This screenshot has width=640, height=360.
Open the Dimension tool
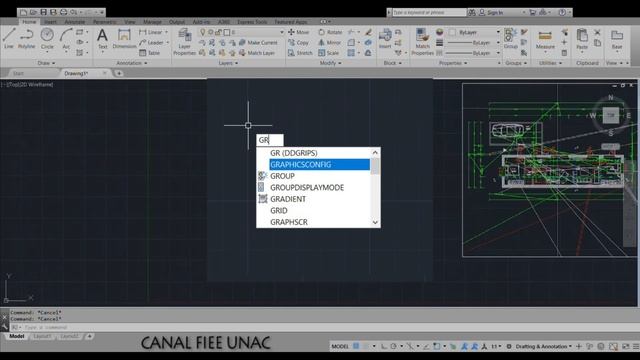[124, 39]
